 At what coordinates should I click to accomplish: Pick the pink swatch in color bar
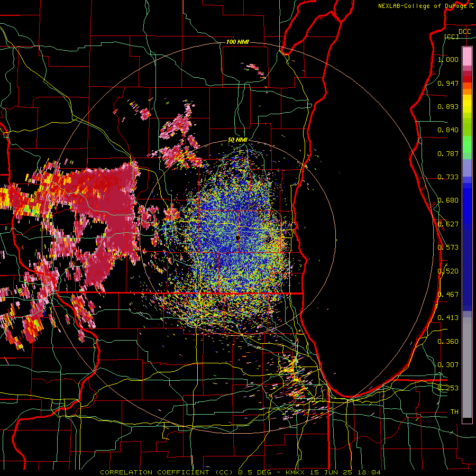467,56
